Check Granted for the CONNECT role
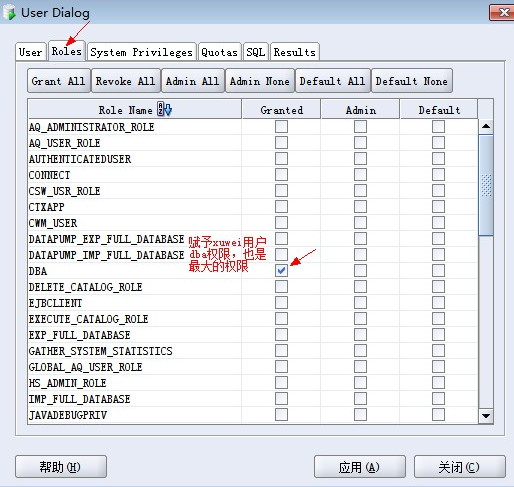 (281, 174)
